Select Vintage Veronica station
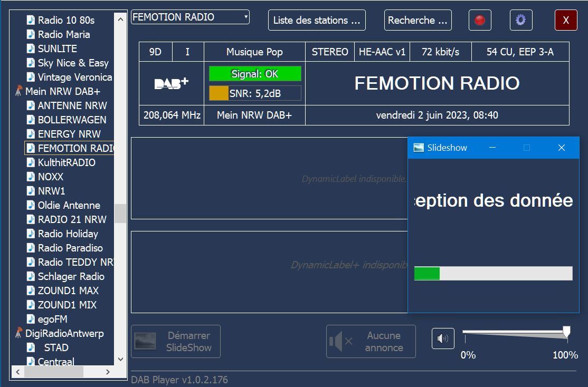This screenshot has width=588, height=387. tap(74, 77)
